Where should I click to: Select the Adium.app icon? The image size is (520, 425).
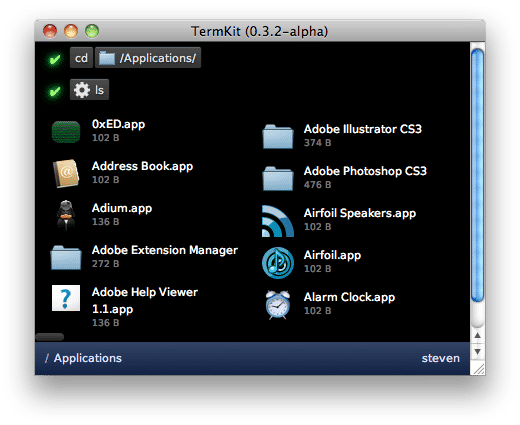(x=66, y=215)
